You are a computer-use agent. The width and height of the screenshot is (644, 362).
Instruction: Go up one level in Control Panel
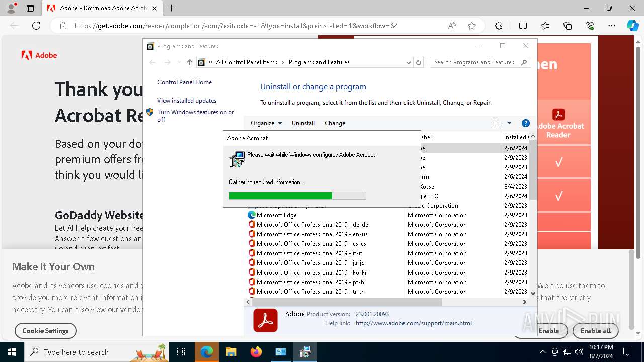(189, 62)
